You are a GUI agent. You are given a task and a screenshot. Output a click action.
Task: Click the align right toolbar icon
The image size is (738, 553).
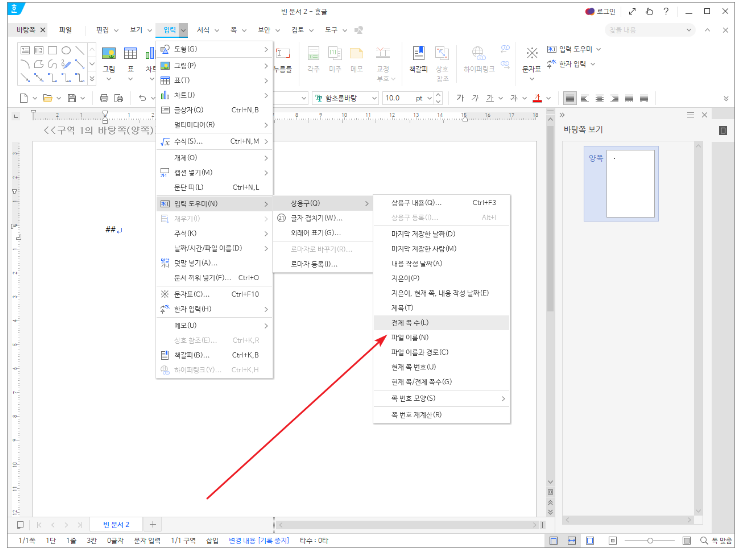point(614,98)
